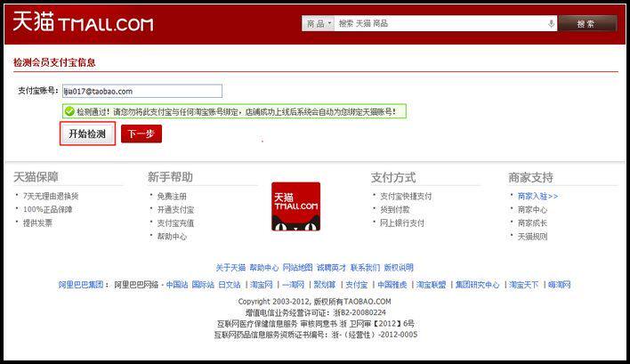Open the 日文站 link
This screenshot has width=630, height=364.
[x=230, y=285]
